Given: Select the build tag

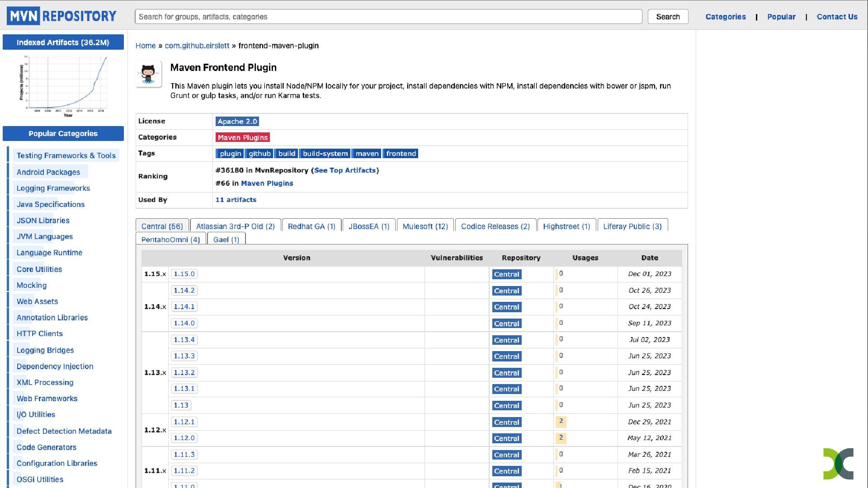Looking at the screenshot, I should pyautogui.click(x=287, y=154).
